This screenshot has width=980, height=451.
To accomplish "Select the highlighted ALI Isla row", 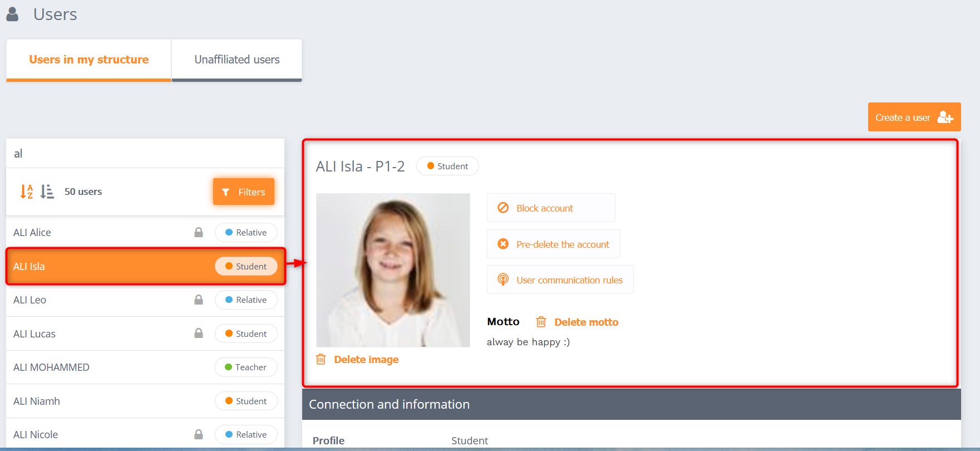I will [145, 266].
